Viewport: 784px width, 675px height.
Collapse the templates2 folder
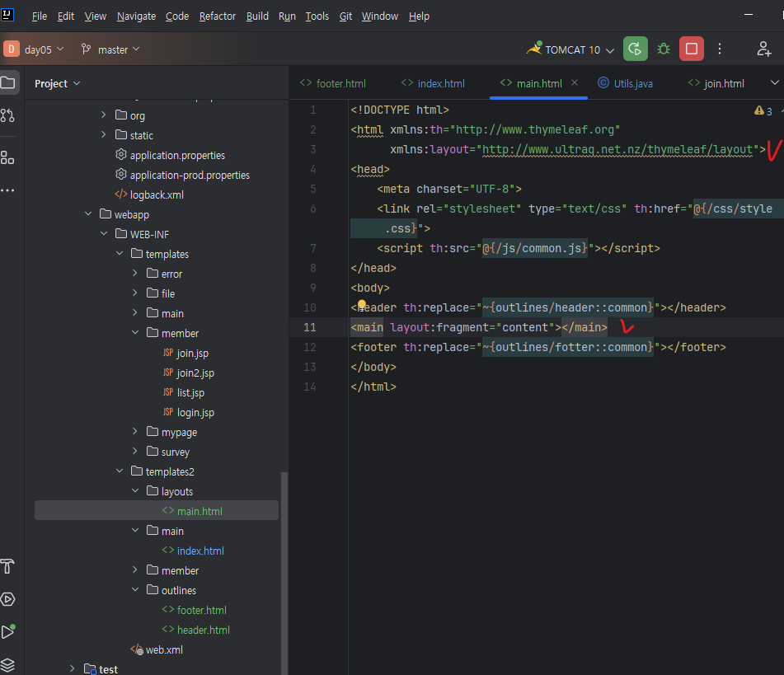[119, 471]
